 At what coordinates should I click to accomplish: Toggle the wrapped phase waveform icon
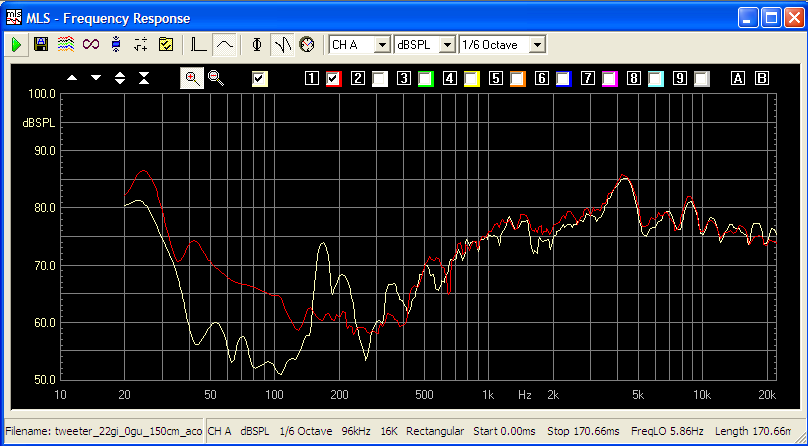pyautogui.click(x=282, y=45)
